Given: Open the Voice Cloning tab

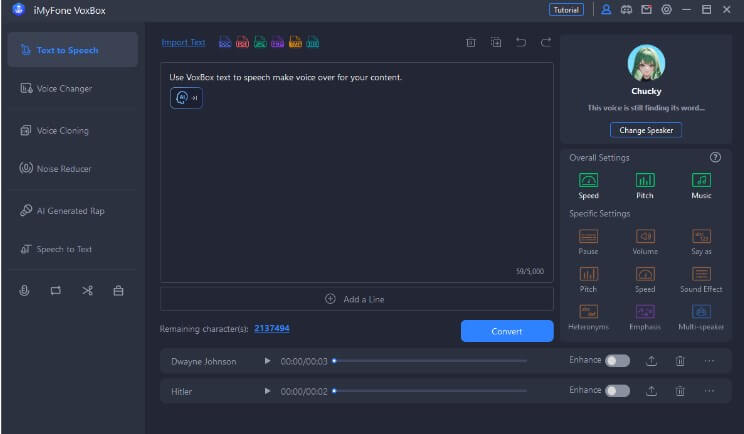Looking at the screenshot, I should 62,130.
